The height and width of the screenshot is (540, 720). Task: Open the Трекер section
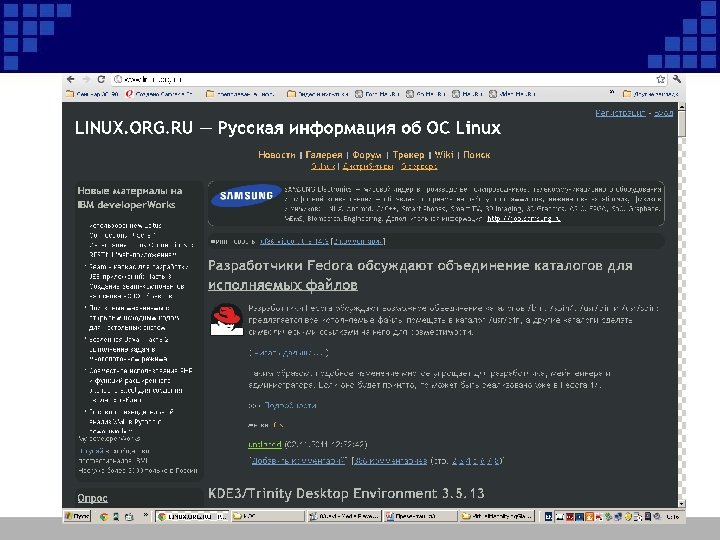408,155
